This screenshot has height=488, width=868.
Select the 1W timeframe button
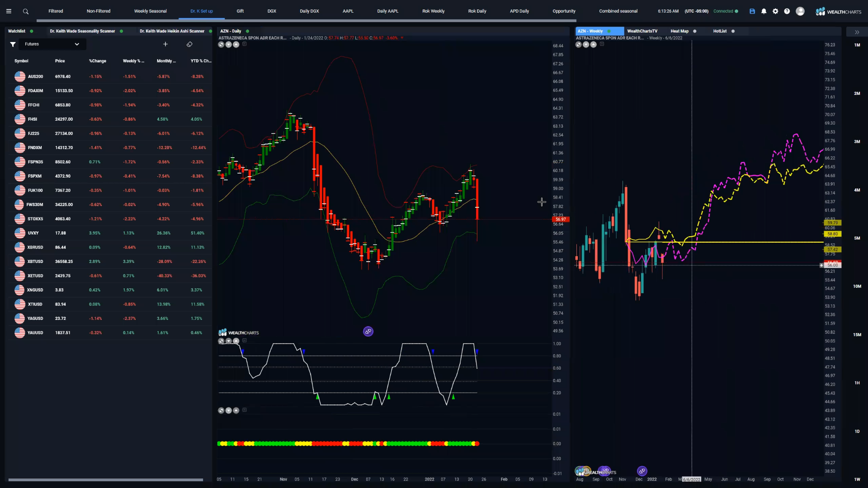[x=857, y=479]
